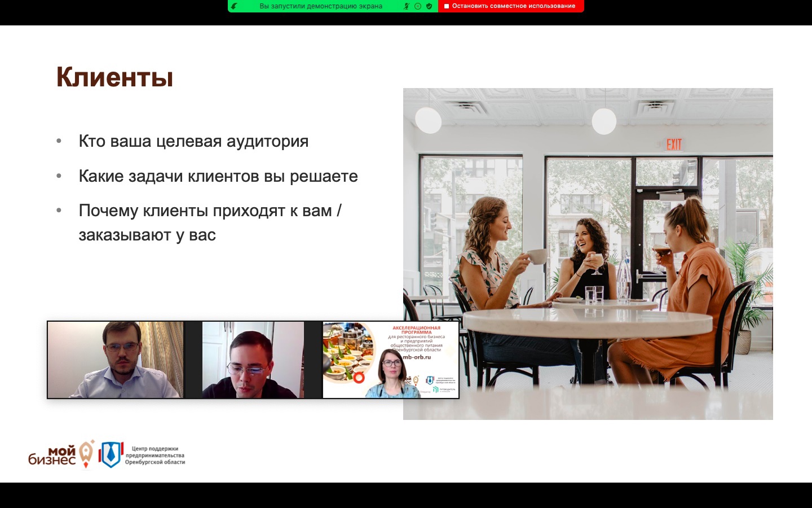This screenshot has height=508, width=812.
Task: Click the blue shield with tie logo
Action: (111, 454)
